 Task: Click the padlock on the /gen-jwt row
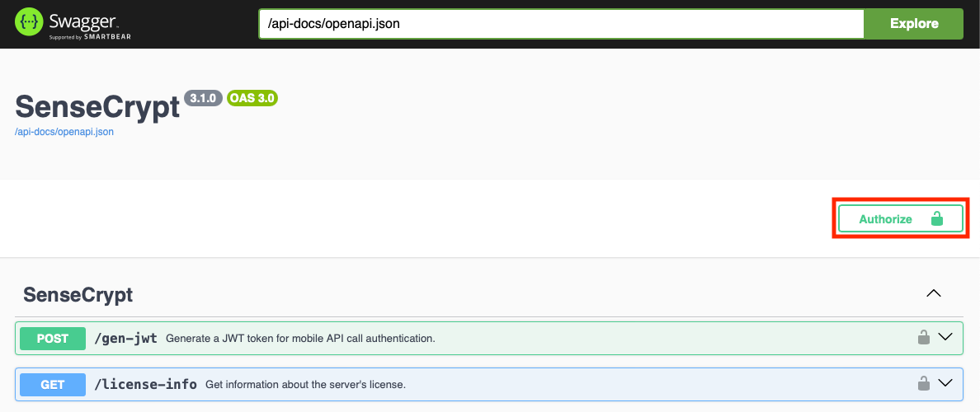[x=924, y=337]
